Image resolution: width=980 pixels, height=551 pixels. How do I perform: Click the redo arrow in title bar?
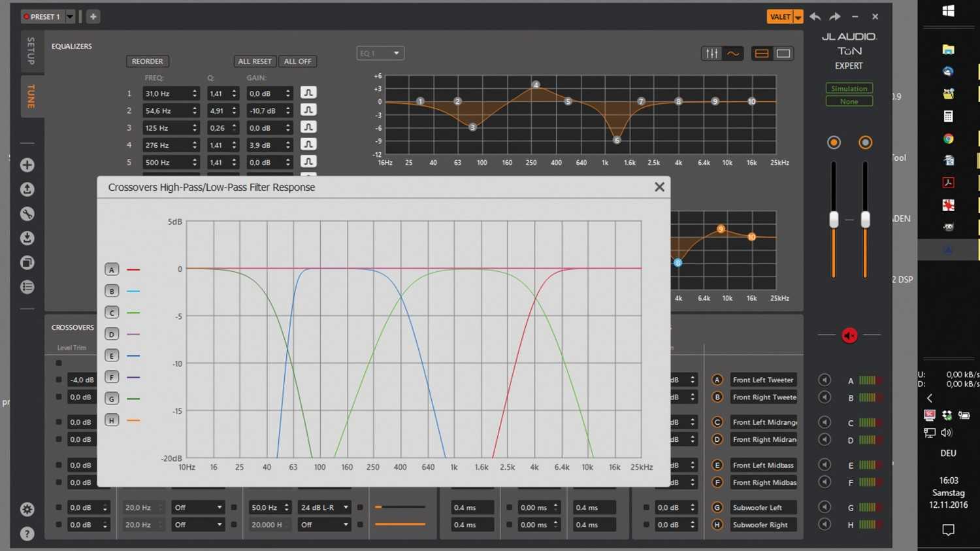[835, 16]
